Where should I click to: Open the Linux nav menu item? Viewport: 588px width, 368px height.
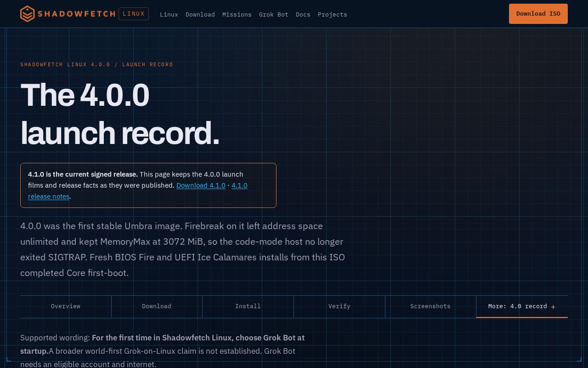tap(169, 14)
